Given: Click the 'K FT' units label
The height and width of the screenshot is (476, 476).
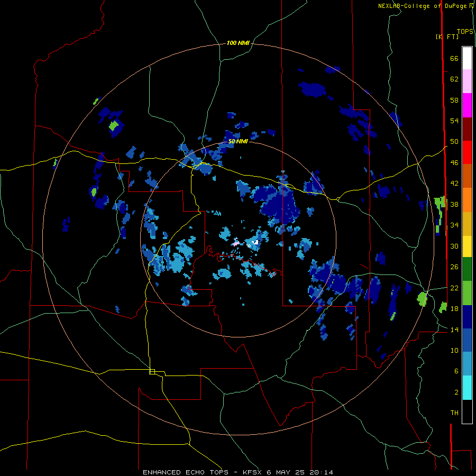Looking at the screenshot, I should pos(448,36).
